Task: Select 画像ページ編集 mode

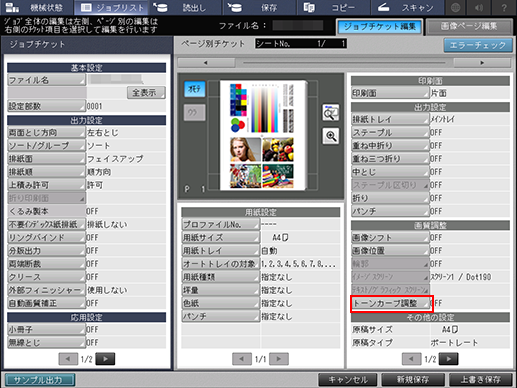Action: point(469,27)
